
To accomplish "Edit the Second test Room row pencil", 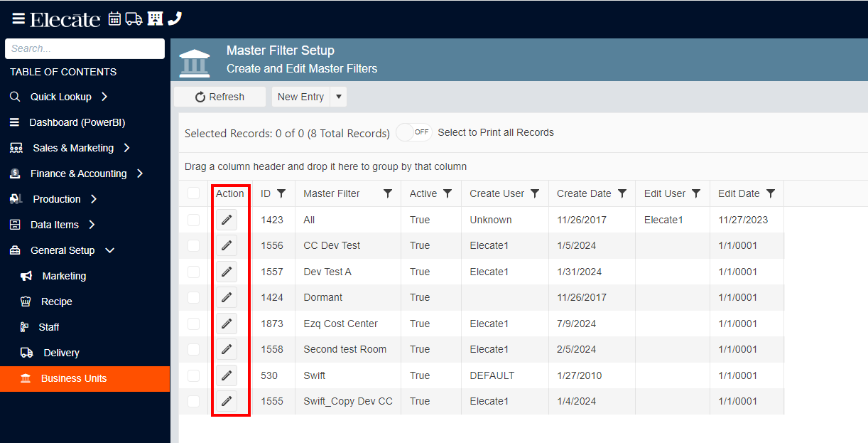I will point(227,349).
